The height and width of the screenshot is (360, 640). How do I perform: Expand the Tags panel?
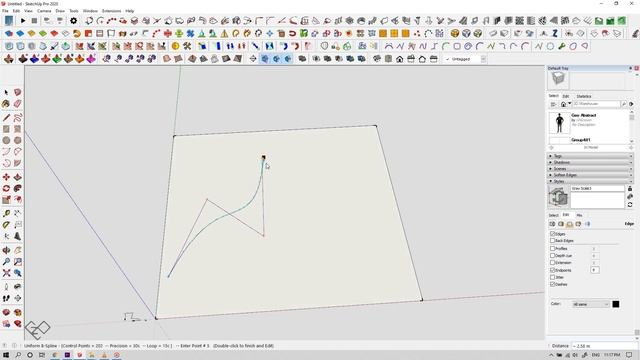(590, 156)
